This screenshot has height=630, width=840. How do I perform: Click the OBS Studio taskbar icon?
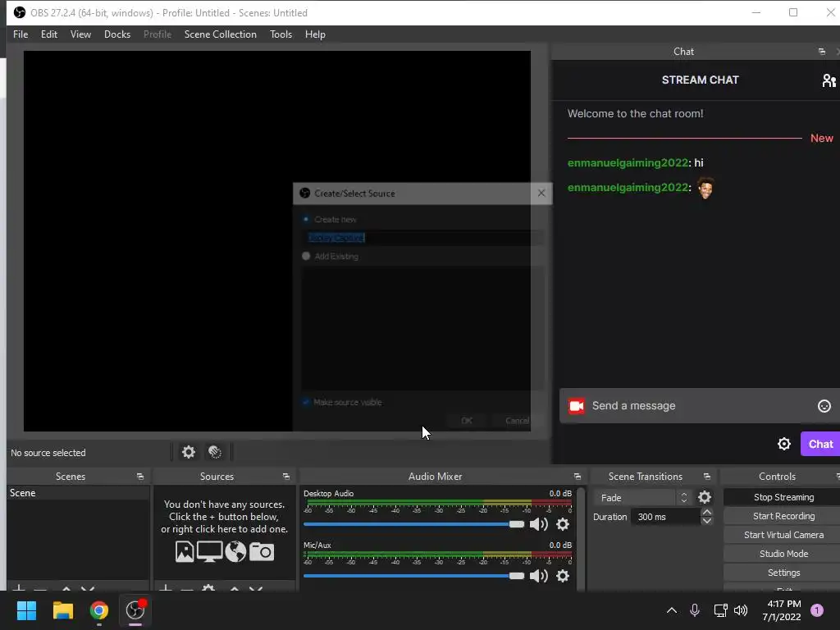[135, 610]
